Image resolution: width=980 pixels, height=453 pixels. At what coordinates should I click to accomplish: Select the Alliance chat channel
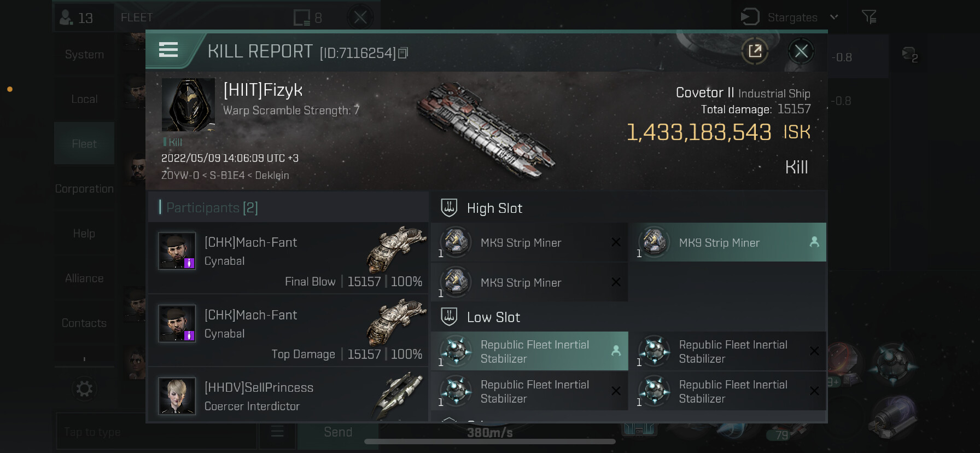click(x=84, y=278)
